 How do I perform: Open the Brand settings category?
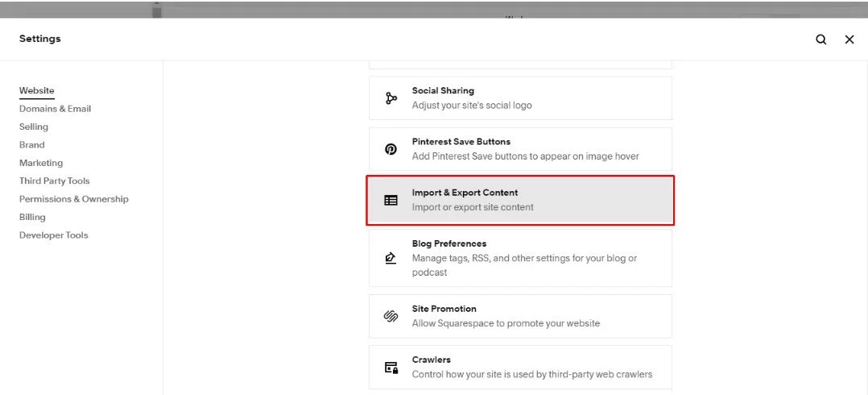pyautogui.click(x=31, y=144)
